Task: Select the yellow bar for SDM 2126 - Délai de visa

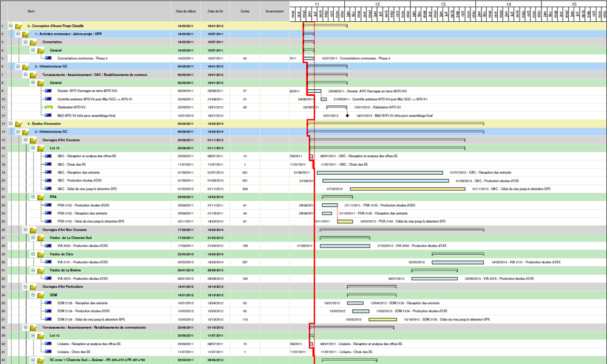Action: click(x=383, y=320)
